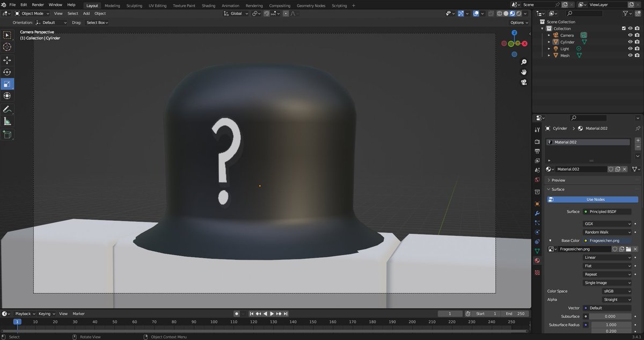
Task: Activate the Transform tool
Action: coord(8,96)
